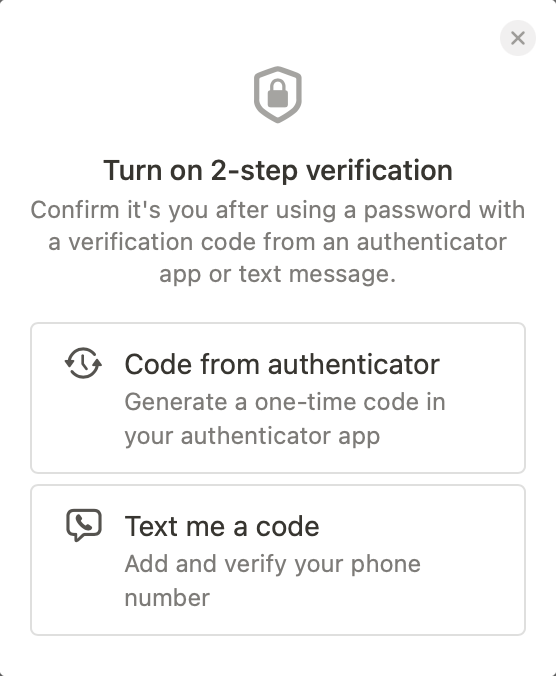The height and width of the screenshot is (676, 556).
Task: Select the "Code from authenticator" title text
Action: coord(282,365)
